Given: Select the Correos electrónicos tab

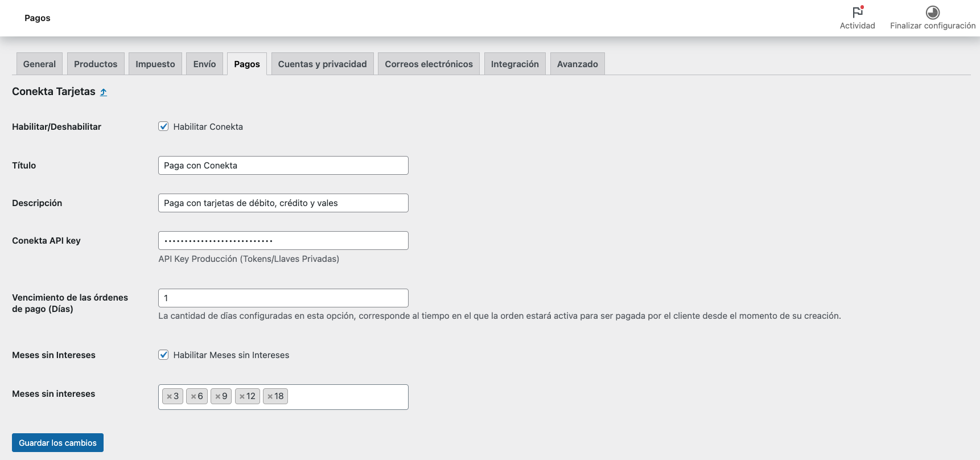Looking at the screenshot, I should click(429, 64).
